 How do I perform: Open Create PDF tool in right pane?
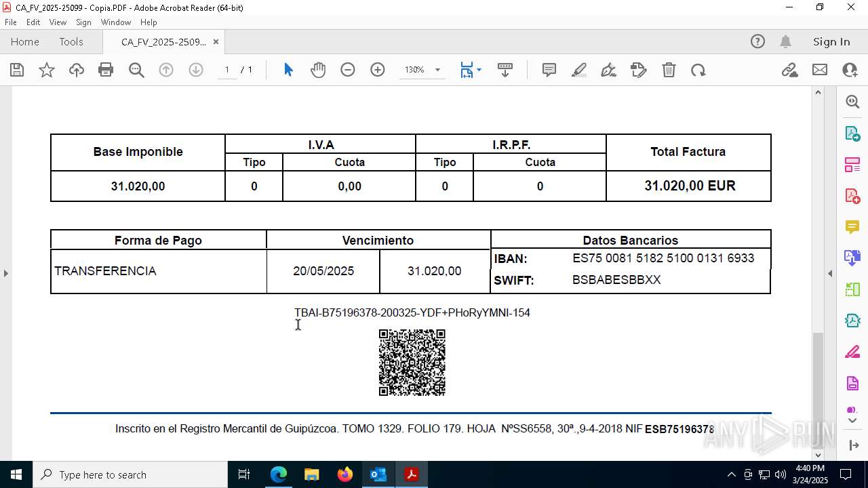point(852,195)
